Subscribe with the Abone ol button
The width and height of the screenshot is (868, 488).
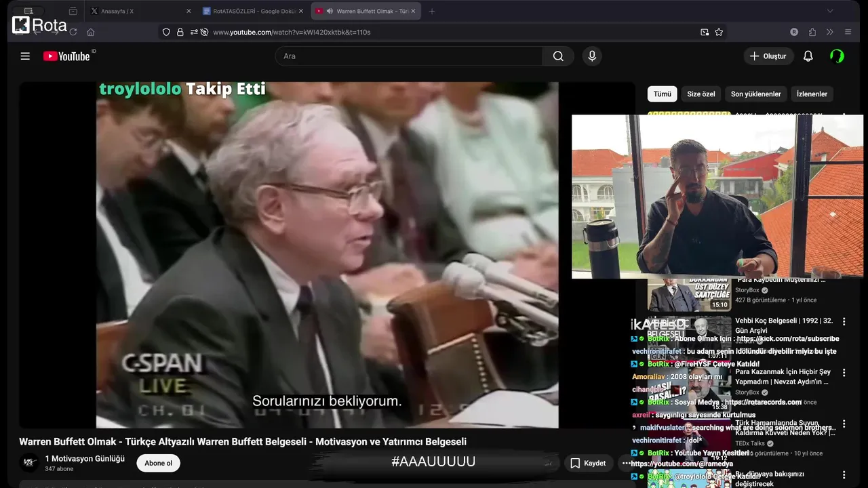[x=158, y=463]
